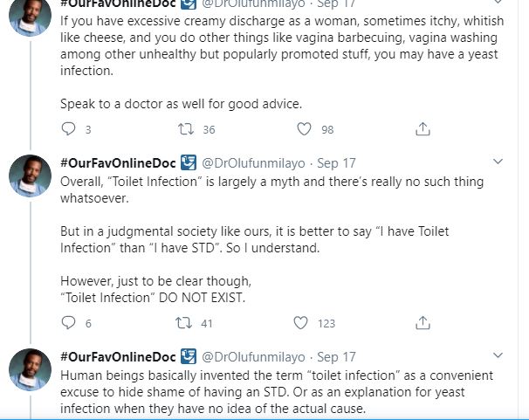Image resolution: width=529 pixels, height=420 pixels.
Task: Open the Sep 17 timestamp of the second tweet
Action: (x=336, y=163)
